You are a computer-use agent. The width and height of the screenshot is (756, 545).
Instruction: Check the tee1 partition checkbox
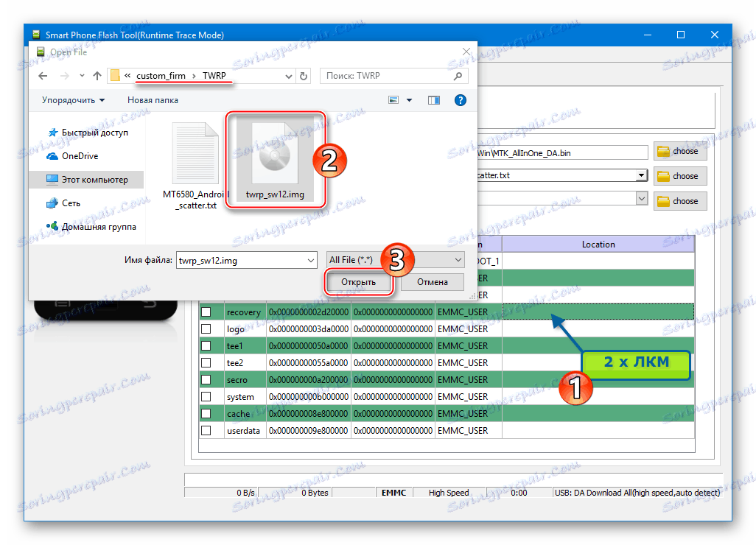click(206, 345)
